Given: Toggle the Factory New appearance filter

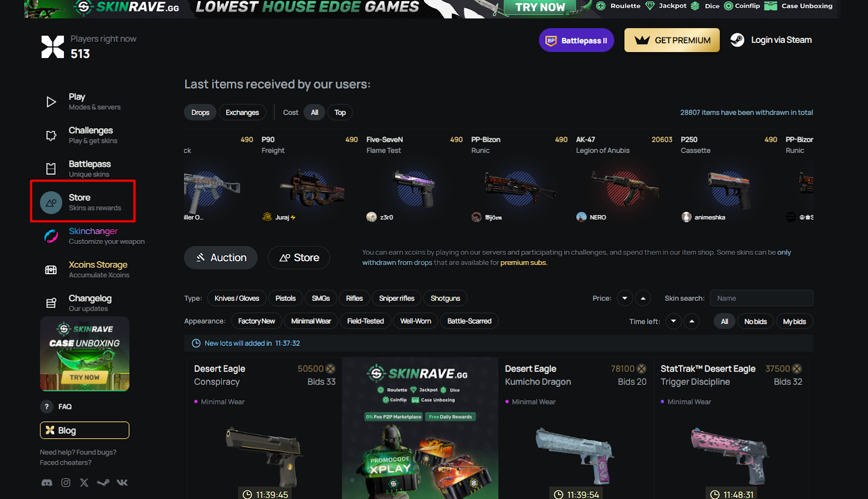Looking at the screenshot, I should (x=257, y=321).
